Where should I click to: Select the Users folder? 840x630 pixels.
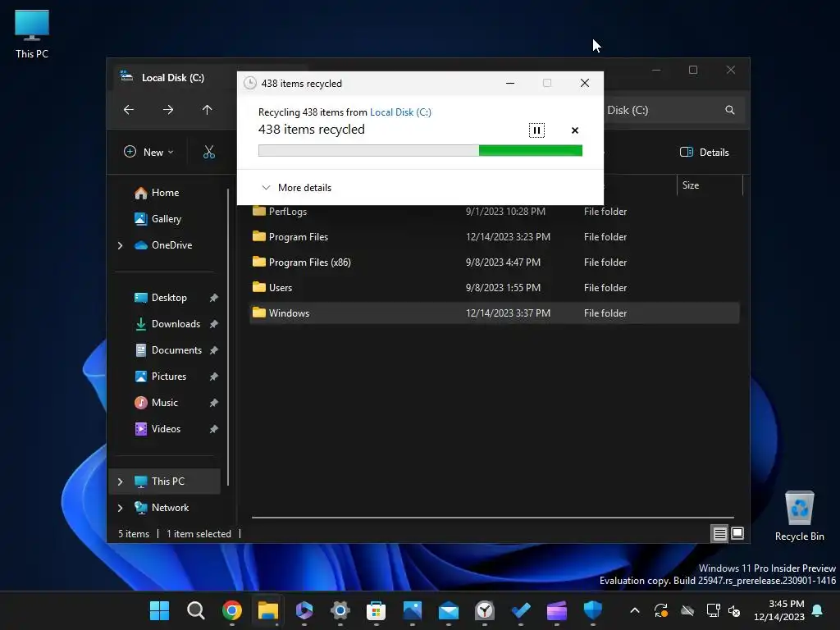tap(494, 287)
